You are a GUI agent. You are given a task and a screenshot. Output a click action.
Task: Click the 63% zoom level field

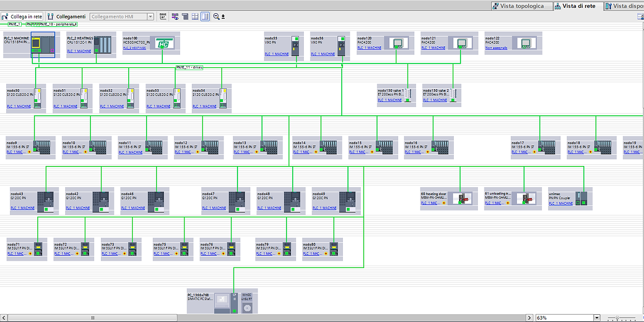[x=564, y=318]
